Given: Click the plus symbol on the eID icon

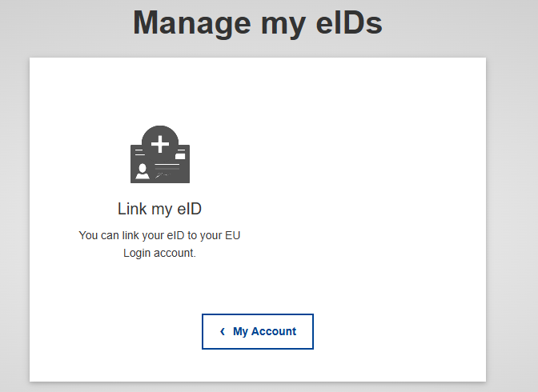Looking at the screenshot, I should coord(160,144).
